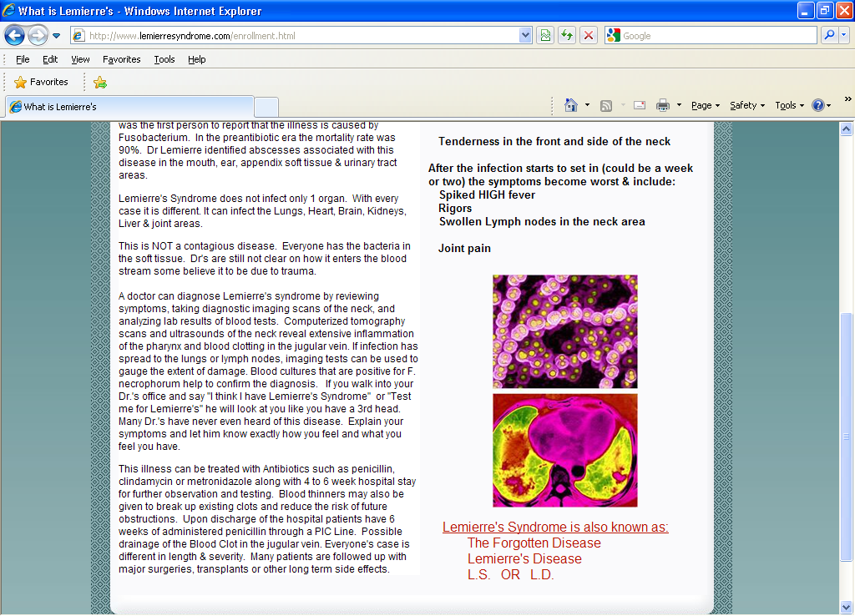
Task: Click the Stop loading red X icon
Action: (x=589, y=36)
